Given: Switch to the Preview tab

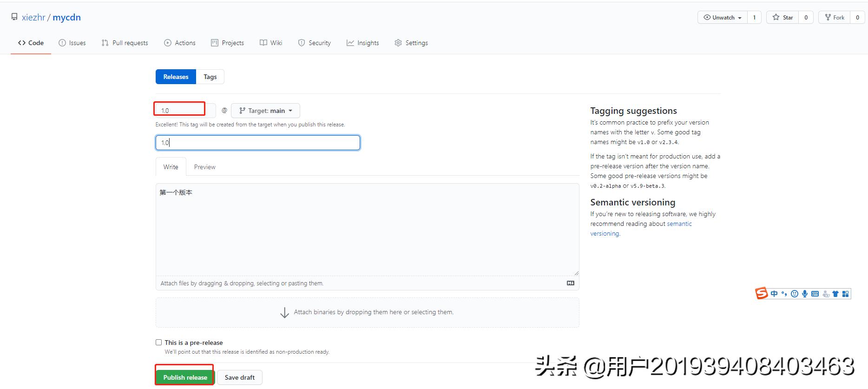Looking at the screenshot, I should [205, 167].
